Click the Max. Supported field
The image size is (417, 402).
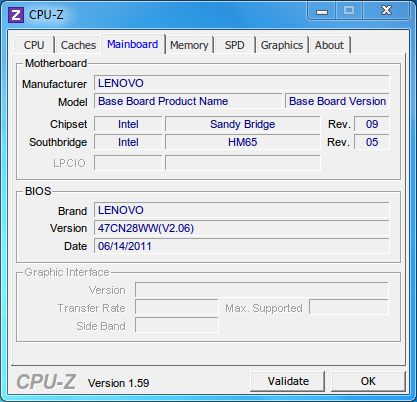tap(349, 308)
